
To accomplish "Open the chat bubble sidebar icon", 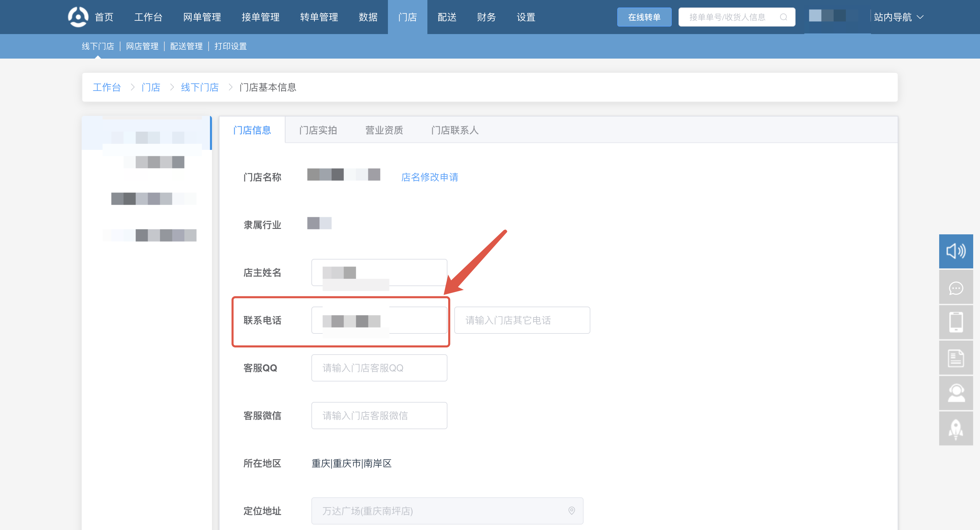I will coord(955,288).
